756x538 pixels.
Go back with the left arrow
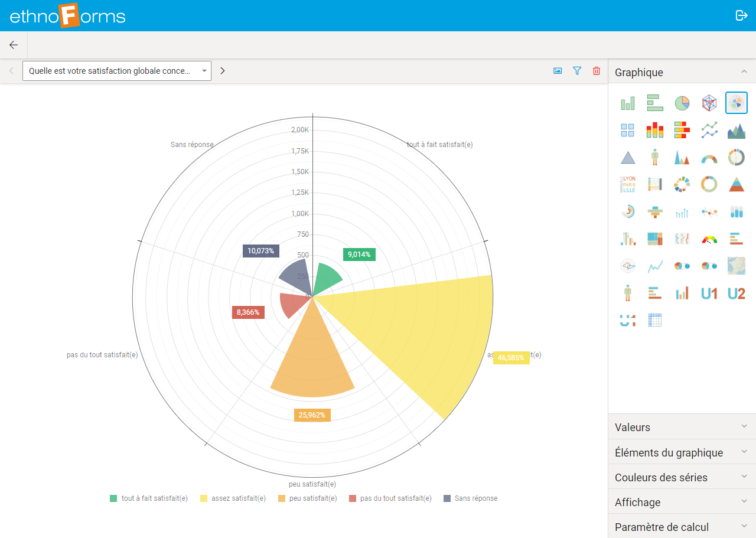14,45
